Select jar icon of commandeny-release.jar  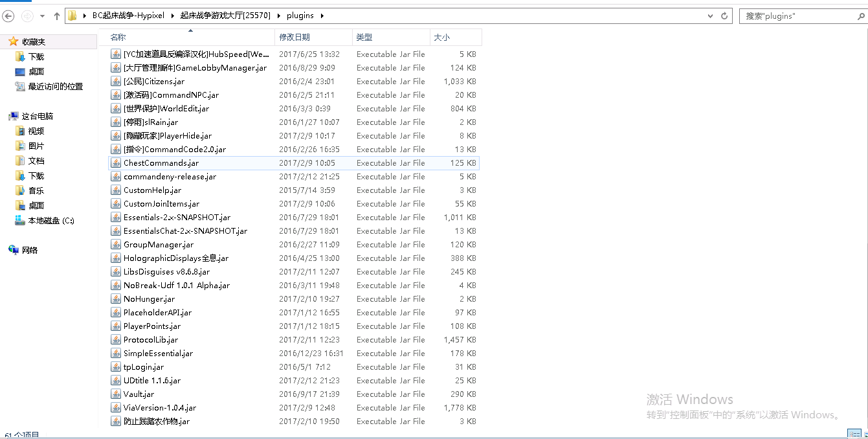(x=116, y=177)
